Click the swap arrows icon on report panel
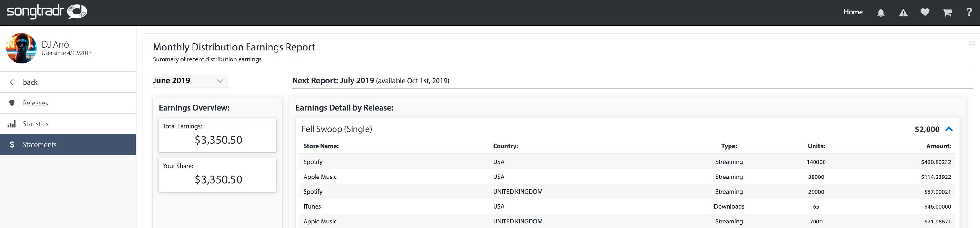This screenshot has height=228, width=980. 972,43
